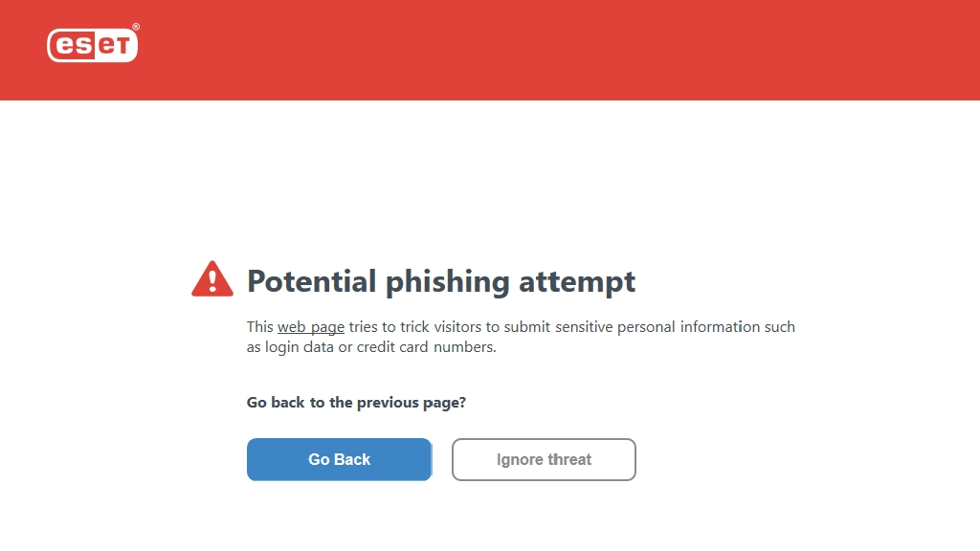Click the red warning triangle icon
Screen dimensions: 980x551
point(212,278)
